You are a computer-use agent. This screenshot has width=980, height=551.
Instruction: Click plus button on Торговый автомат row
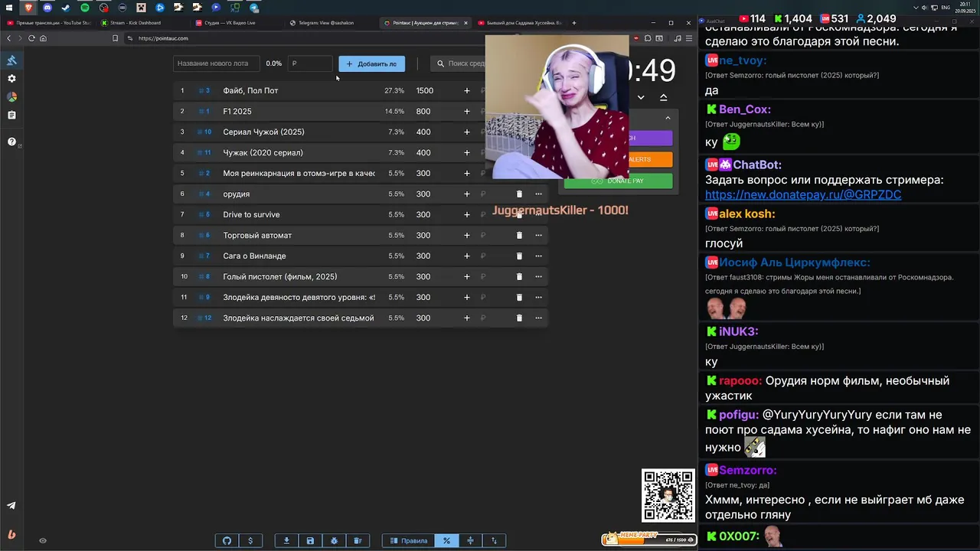[467, 235]
